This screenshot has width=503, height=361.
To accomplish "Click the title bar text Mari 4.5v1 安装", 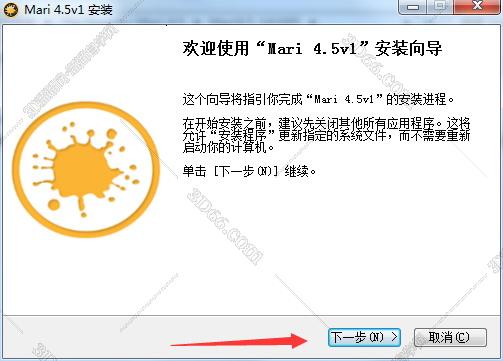I will pos(68,9).
